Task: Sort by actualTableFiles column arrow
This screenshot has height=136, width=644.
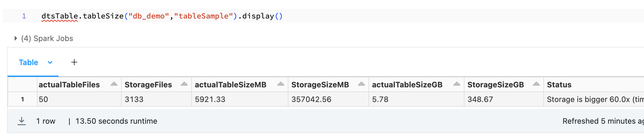Action: tap(114, 84)
